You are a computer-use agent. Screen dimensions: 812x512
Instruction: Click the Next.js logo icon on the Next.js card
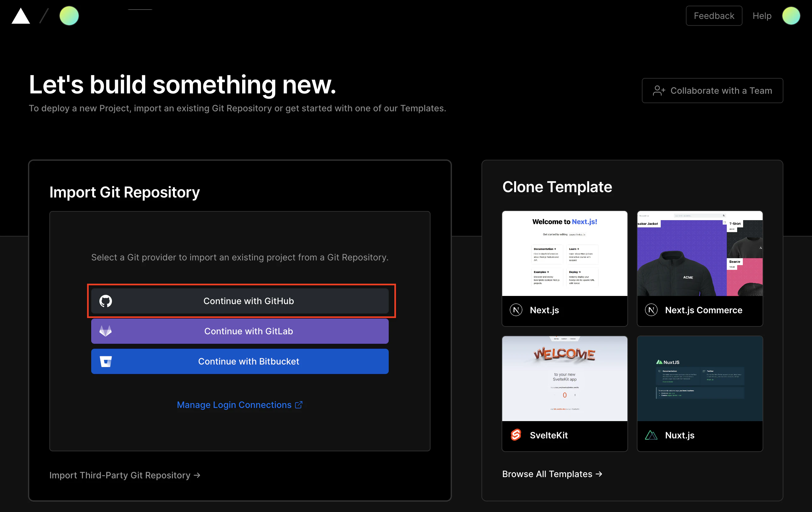point(516,310)
